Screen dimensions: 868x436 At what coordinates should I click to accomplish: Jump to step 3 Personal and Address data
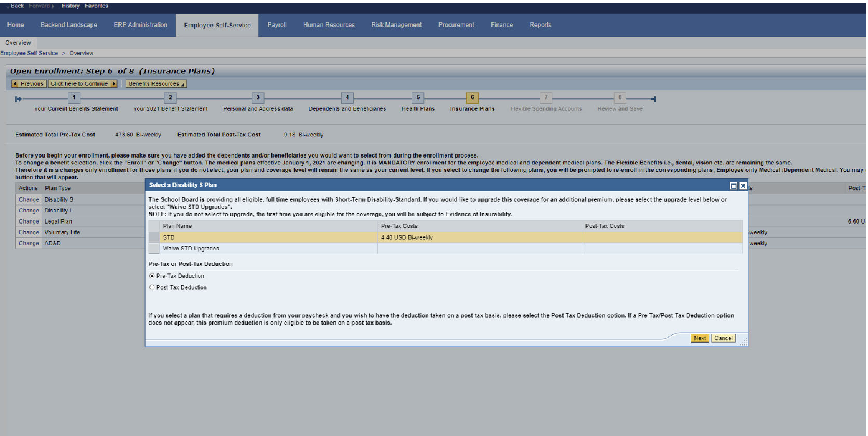258,98
